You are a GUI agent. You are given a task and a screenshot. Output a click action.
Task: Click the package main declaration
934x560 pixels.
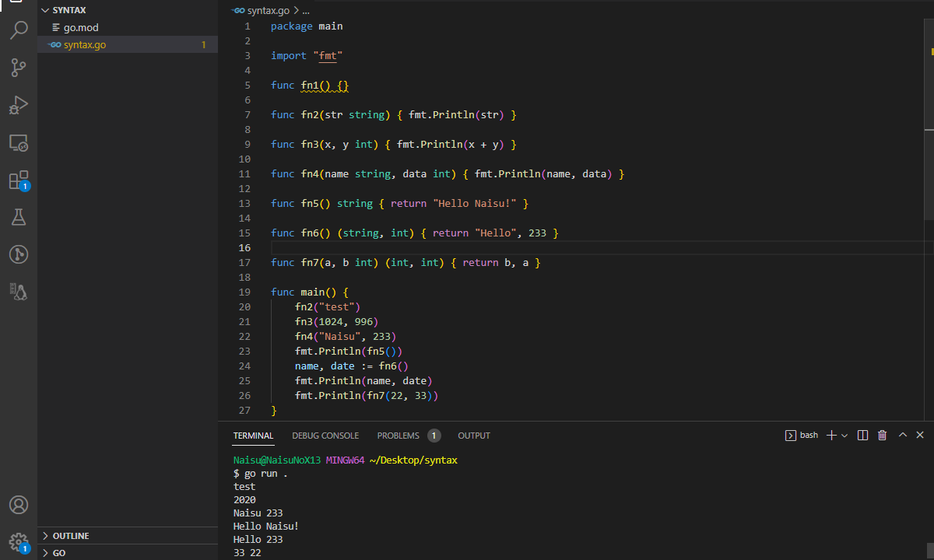click(x=307, y=26)
